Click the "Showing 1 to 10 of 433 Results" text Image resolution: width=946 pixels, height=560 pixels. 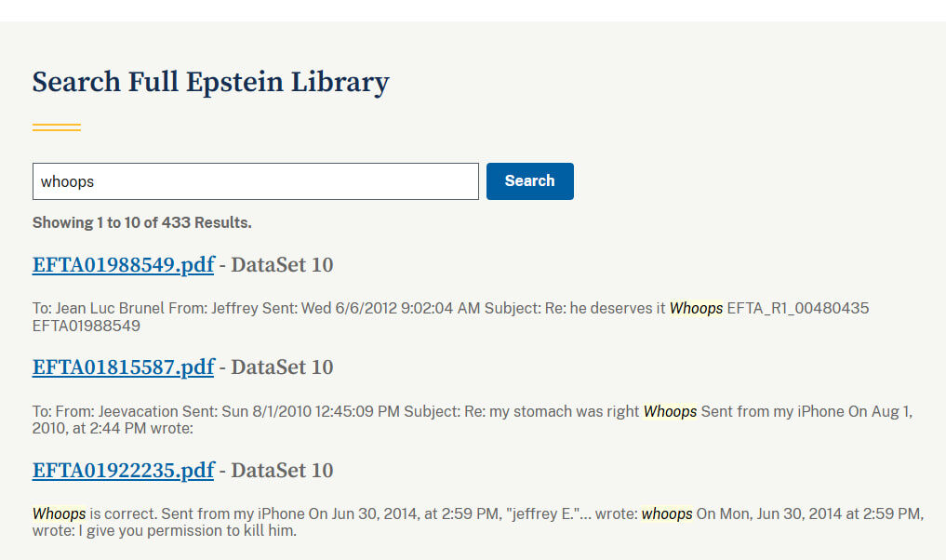pos(141,223)
